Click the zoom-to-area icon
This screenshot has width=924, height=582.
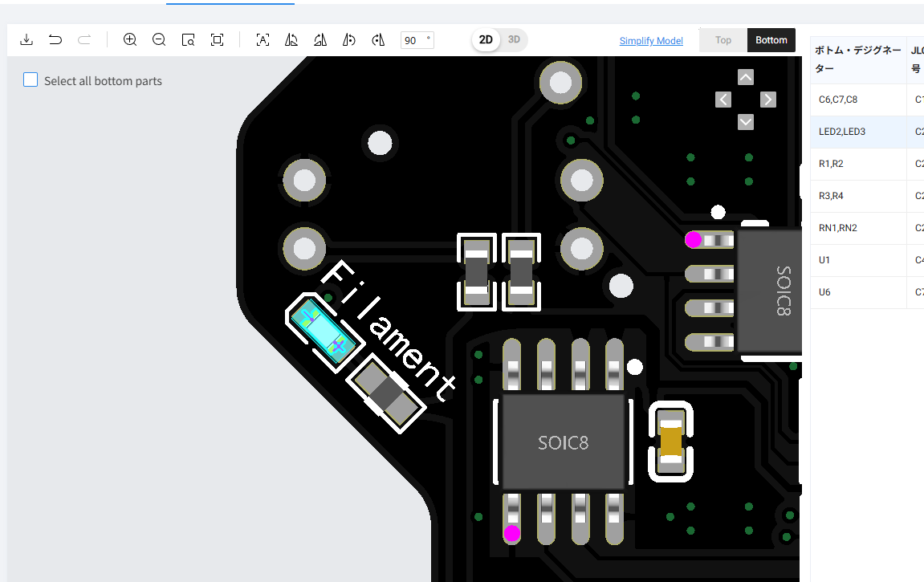click(188, 40)
